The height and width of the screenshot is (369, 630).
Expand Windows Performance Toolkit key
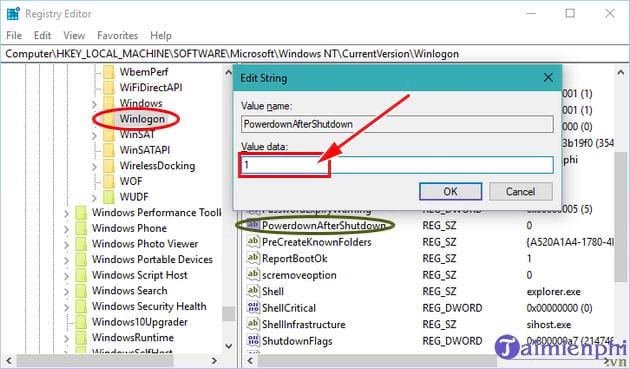click(x=66, y=213)
